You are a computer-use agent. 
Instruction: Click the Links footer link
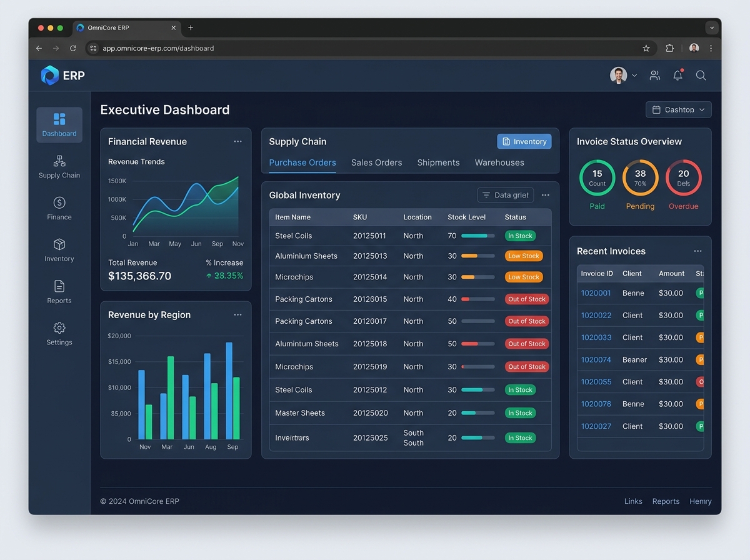pyautogui.click(x=633, y=501)
